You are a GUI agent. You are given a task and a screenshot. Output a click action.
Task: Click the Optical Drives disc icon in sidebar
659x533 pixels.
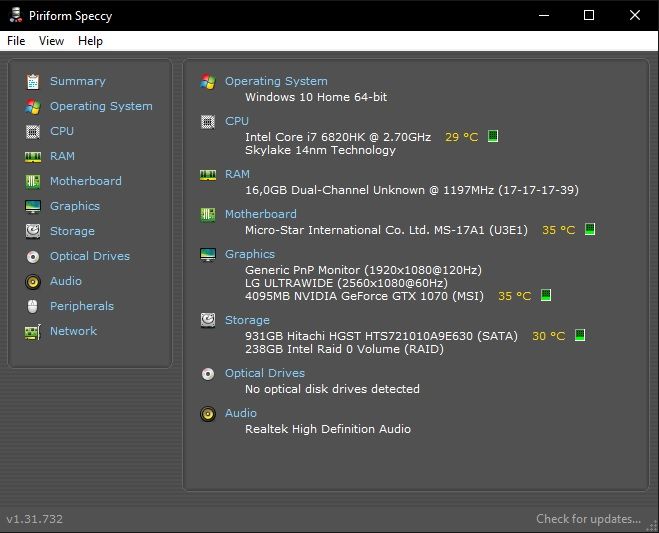[33, 256]
